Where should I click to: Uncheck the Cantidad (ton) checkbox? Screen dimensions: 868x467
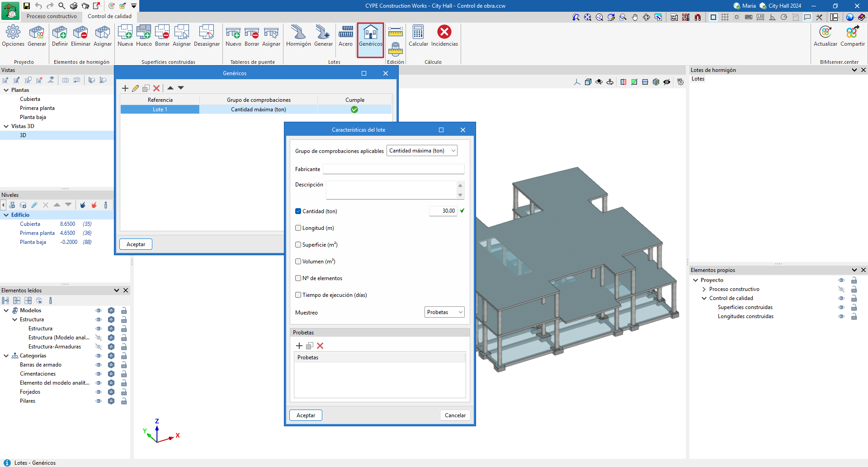298,211
